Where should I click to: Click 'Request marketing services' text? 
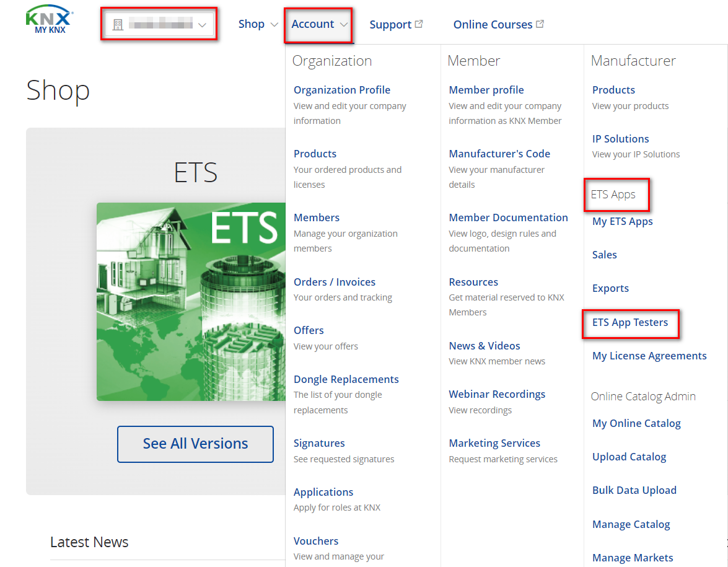[x=503, y=459]
